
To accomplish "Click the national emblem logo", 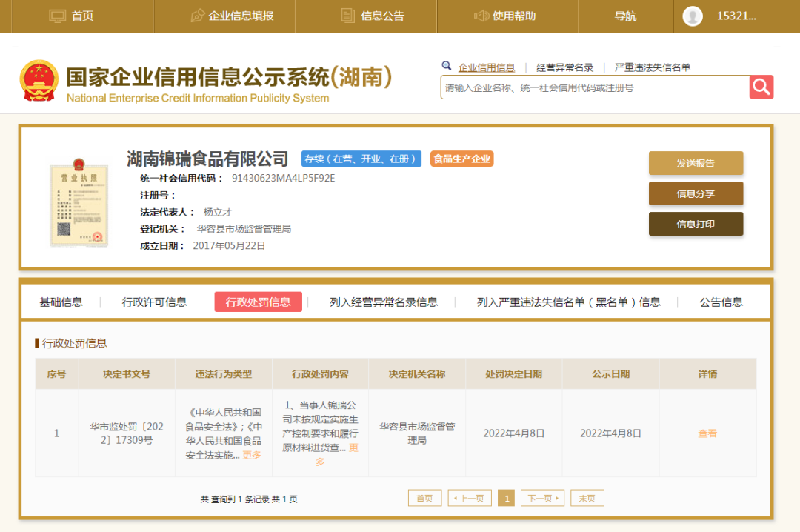I will (39, 81).
